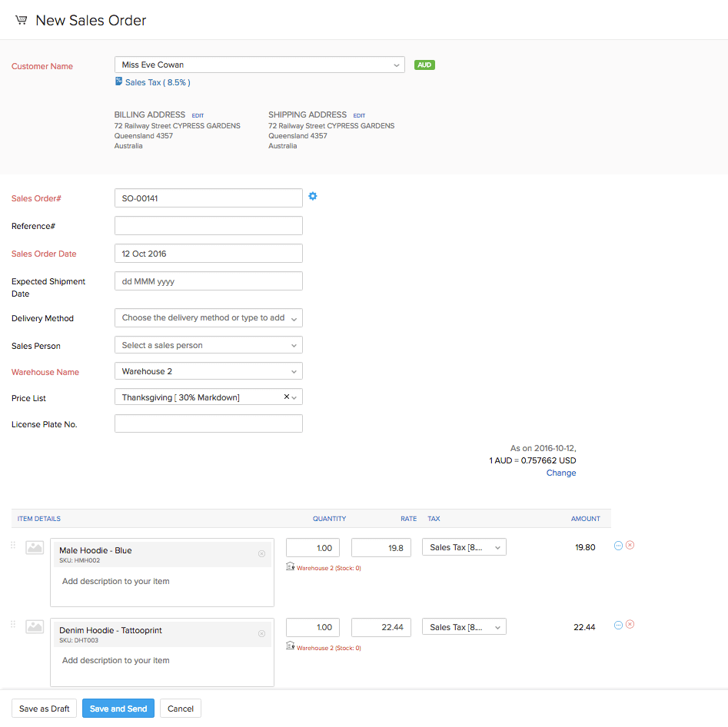Open the Sales Person selector

[208, 344]
